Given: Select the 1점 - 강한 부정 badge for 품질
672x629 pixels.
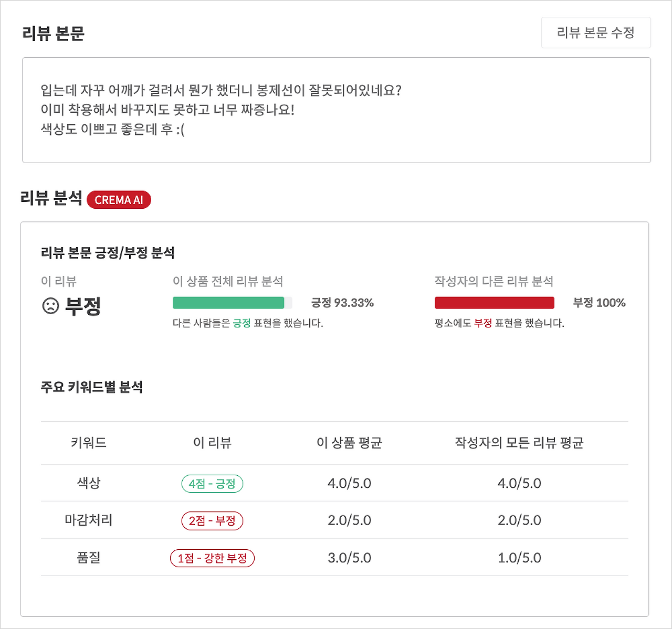Looking at the screenshot, I should (212, 558).
